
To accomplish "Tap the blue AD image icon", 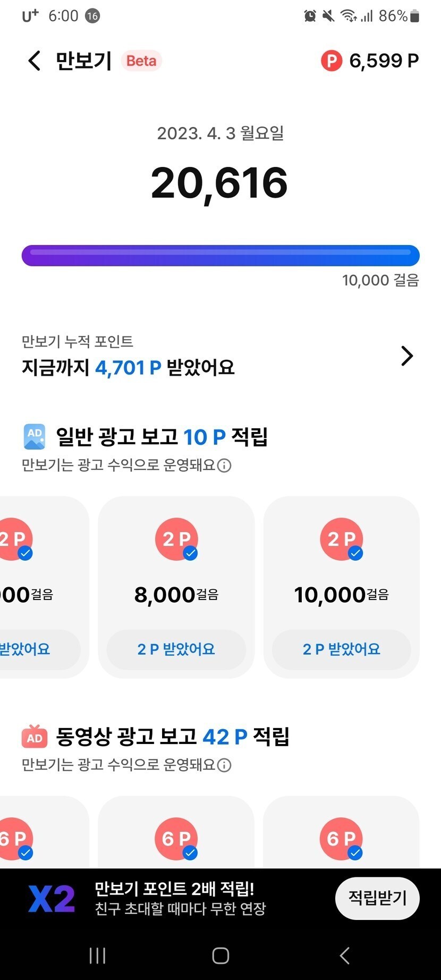I will coord(35,437).
